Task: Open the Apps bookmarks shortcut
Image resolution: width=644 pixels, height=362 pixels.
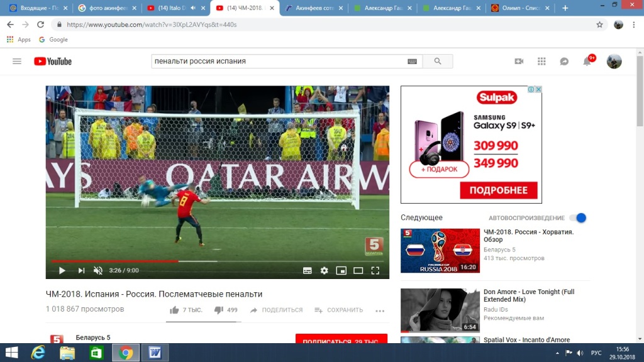Action: pos(19,40)
